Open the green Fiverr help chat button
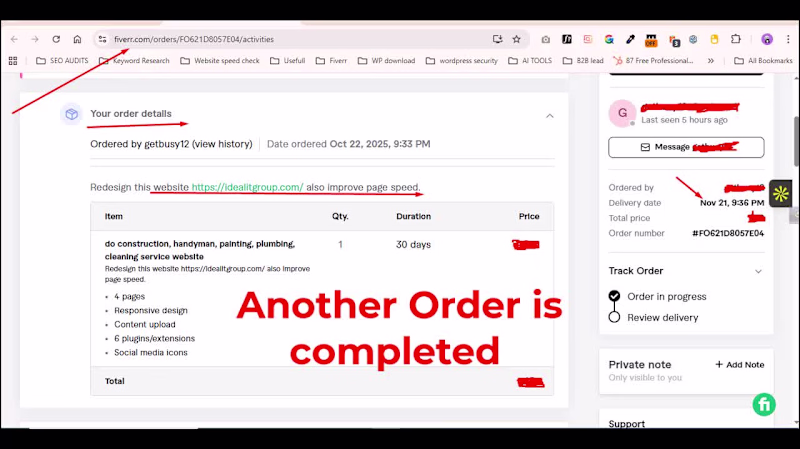Viewport: 800px width, 449px height. (764, 405)
